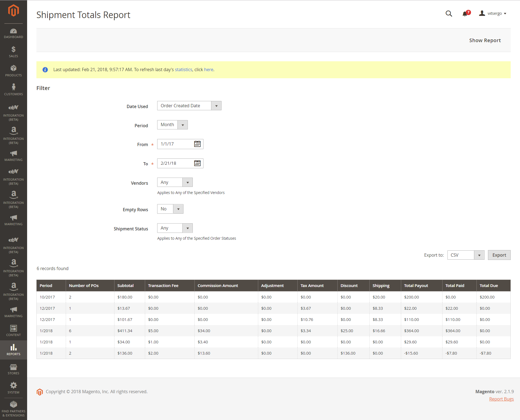Open the Sales menu
Screen dimensions: 520x420
13,52
